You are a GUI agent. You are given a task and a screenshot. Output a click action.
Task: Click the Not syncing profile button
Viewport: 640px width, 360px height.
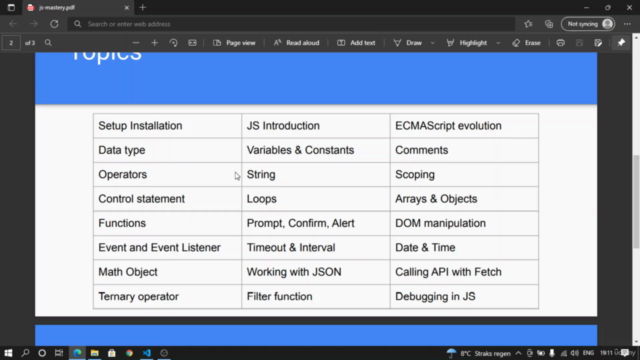tap(588, 24)
